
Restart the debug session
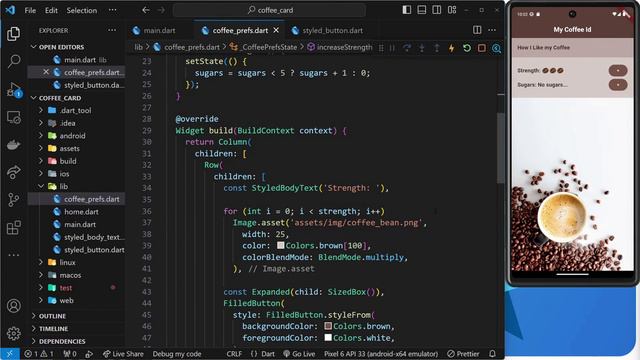click(467, 48)
